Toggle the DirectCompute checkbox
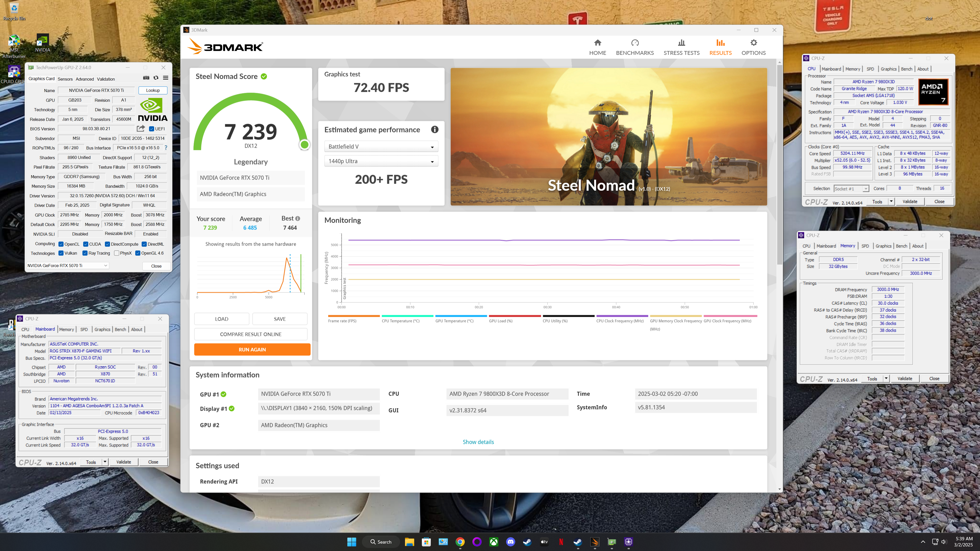This screenshot has width=980, height=551. tap(107, 244)
